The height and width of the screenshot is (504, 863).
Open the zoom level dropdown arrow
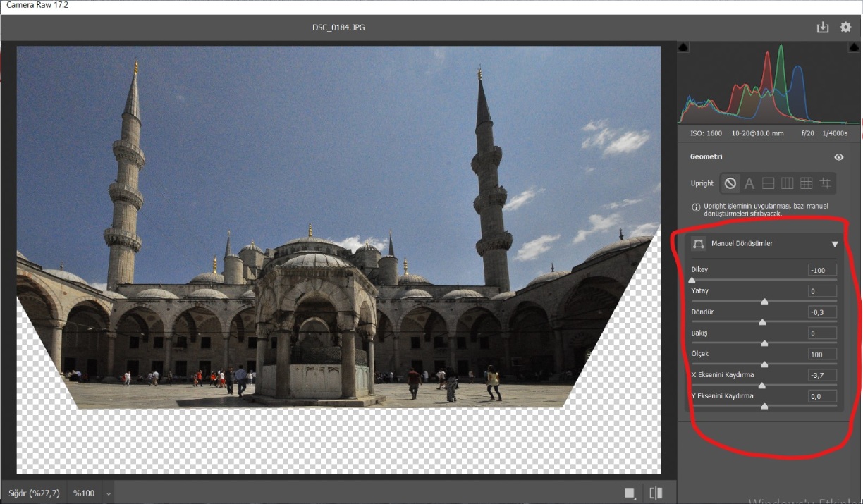[109, 493]
